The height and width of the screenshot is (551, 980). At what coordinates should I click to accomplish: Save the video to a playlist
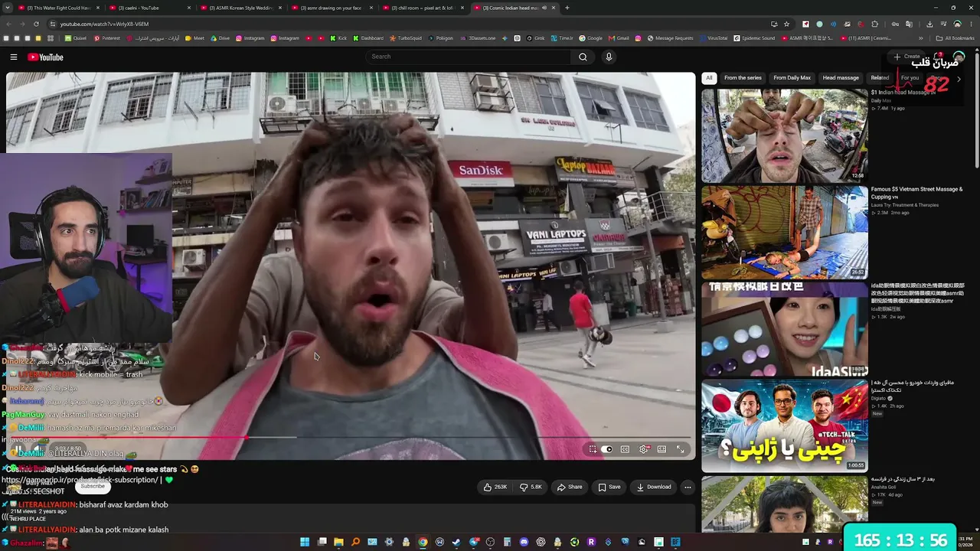[x=609, y=487]
